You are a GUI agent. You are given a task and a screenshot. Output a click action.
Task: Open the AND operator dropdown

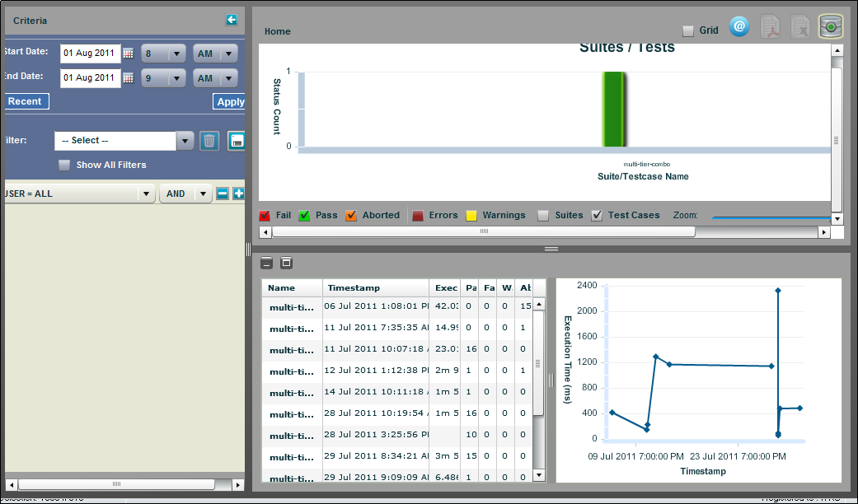pyautogui.click(x=202, y=194)
